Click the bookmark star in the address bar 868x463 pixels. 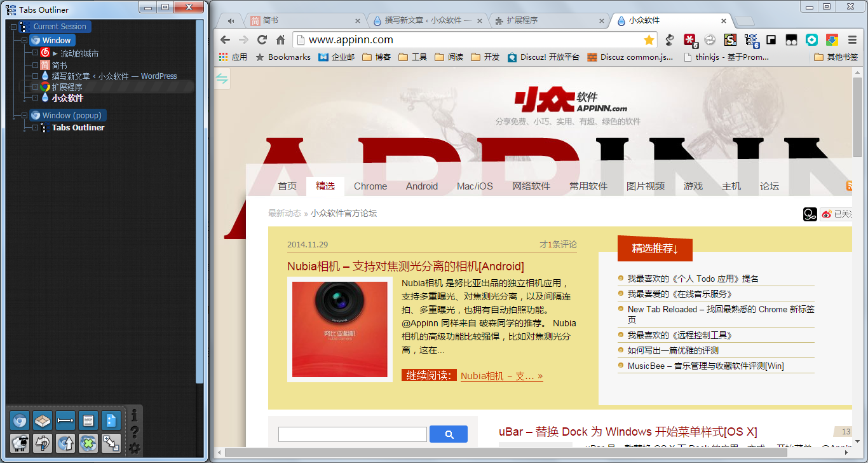pyautogui.click(x=649, y=39)
